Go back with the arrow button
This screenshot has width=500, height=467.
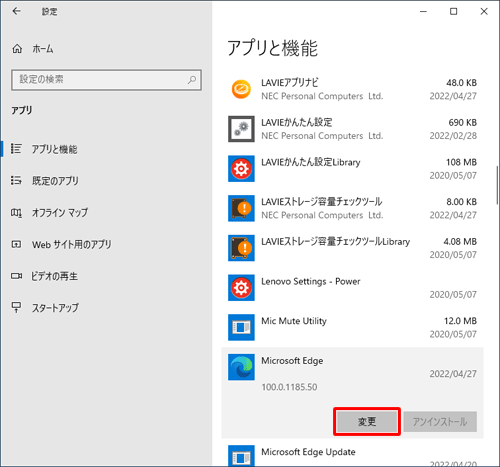pos(16,11)
